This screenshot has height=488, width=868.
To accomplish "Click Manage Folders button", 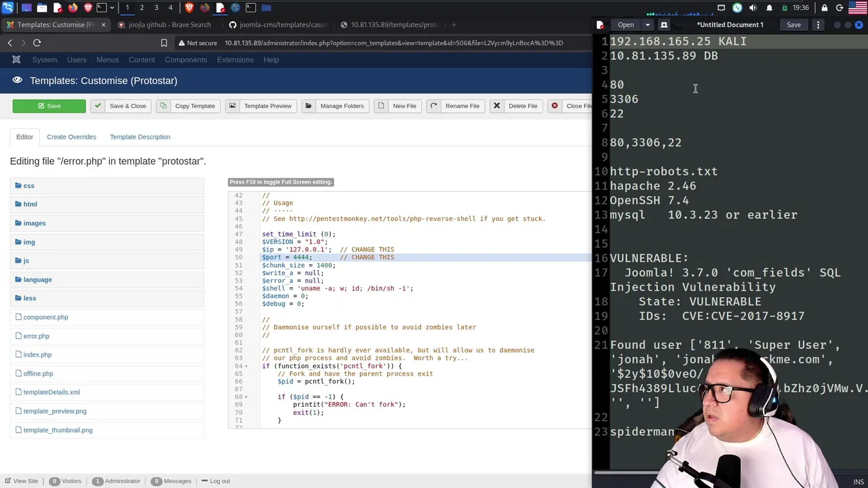I will [336, 106].
